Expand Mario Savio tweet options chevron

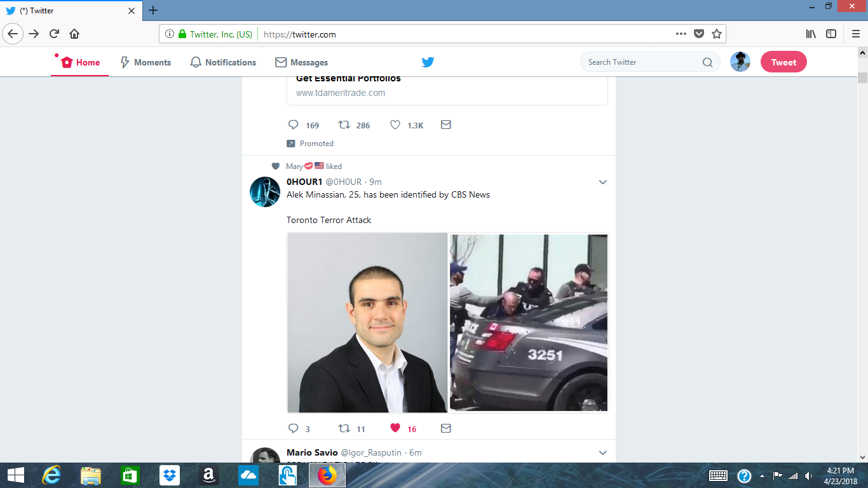(603, 452)
